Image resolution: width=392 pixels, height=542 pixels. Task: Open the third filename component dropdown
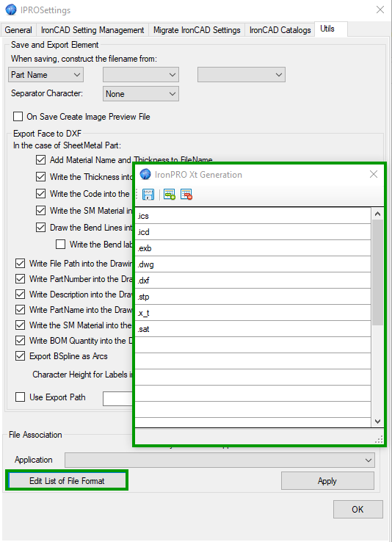[x=242, y=75]
